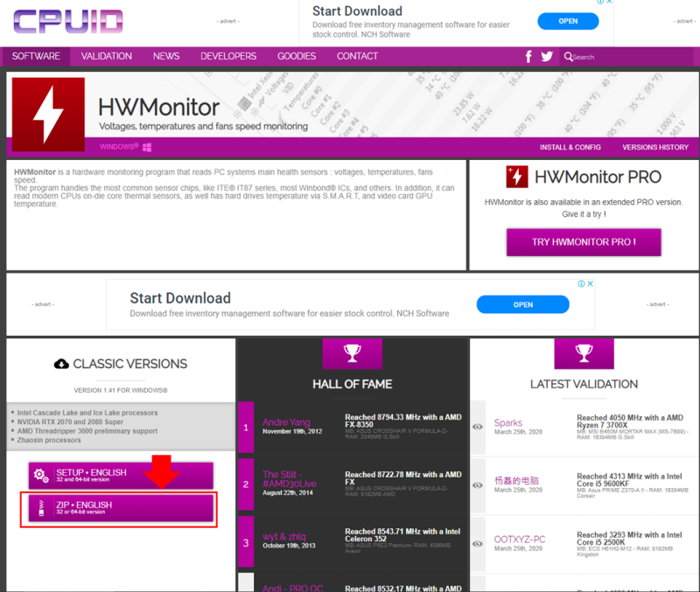This screenshot has width=700, height=592.
Task: Click the LATEST VALIDATION heading
Action: pos(584,384)
